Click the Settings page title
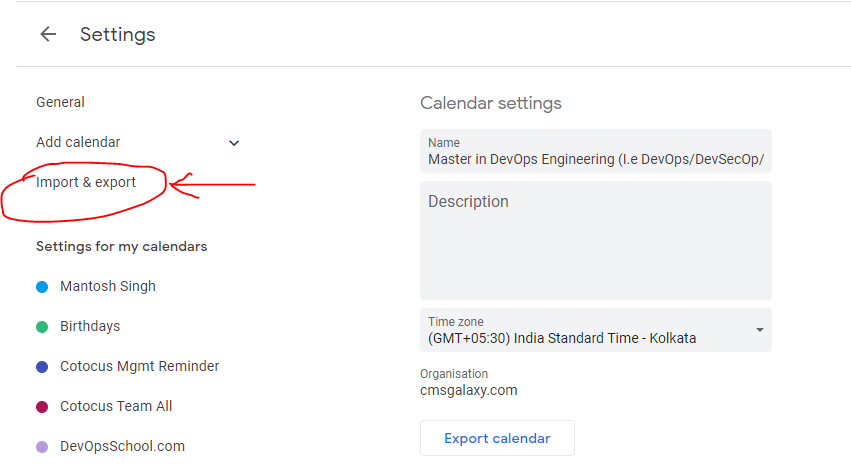 coord(118,35)
